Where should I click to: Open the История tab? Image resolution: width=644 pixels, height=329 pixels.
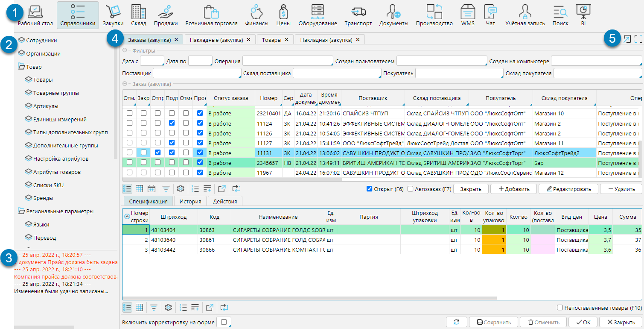point(190,201)
